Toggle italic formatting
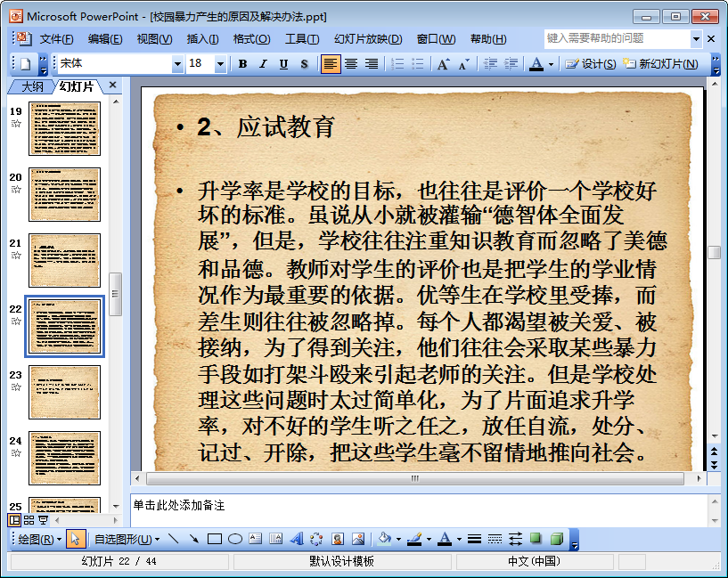Screen dimensions: 728x578 coord(263,64)
